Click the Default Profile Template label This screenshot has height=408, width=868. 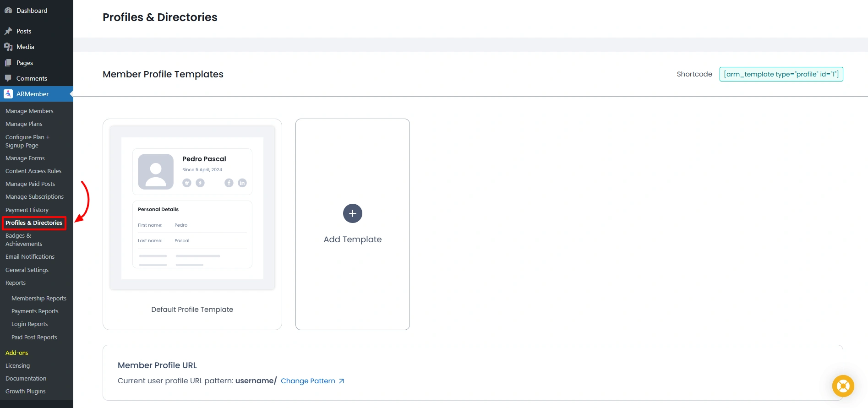(192, 310)
